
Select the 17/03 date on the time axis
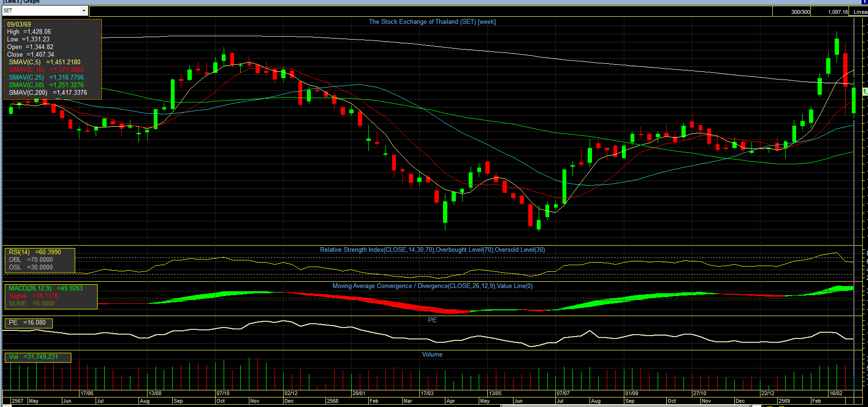click(427, 394)
